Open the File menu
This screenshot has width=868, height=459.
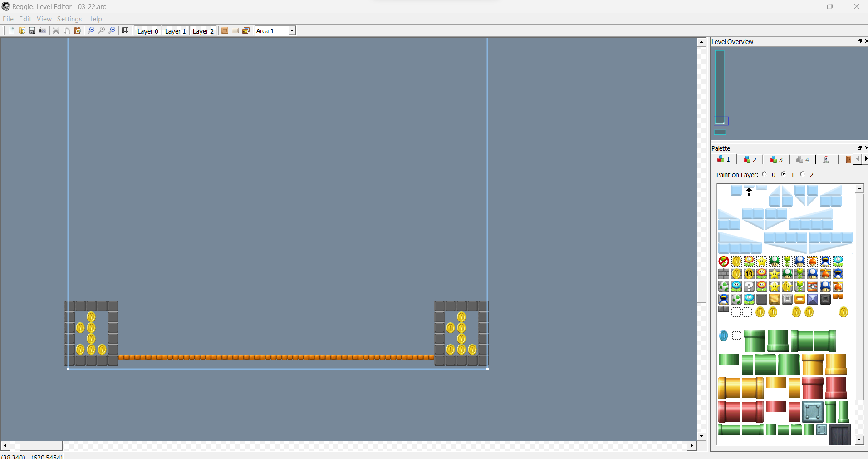point(8,19)
